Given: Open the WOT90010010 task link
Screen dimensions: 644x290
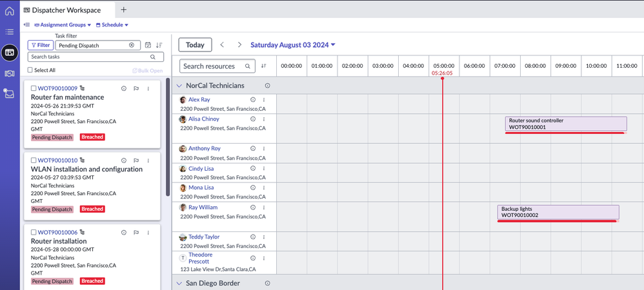Looking at the screenshot, I should coord(57,160).
